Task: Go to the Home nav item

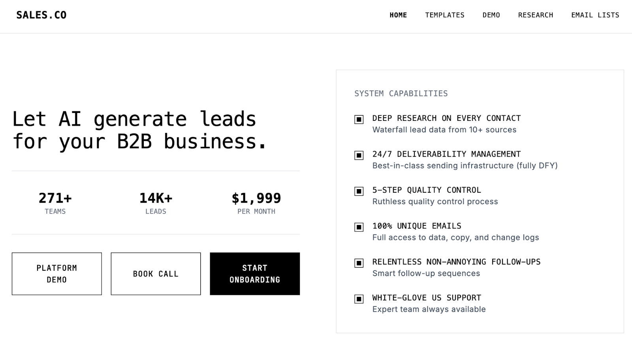Action: [x=398, y=15]
